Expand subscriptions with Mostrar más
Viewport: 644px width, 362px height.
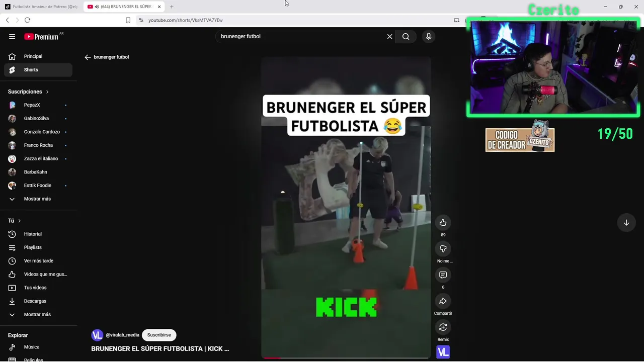coord(38,199)
